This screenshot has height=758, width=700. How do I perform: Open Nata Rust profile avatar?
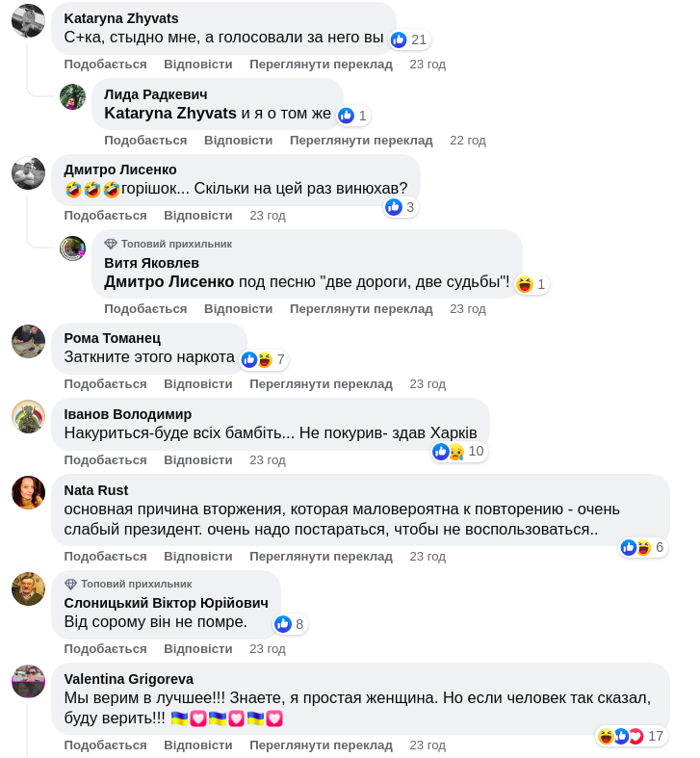point(28,492)
